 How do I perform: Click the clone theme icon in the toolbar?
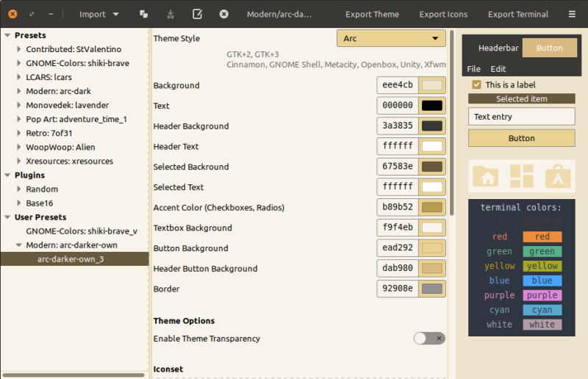(x=144, y=14)
